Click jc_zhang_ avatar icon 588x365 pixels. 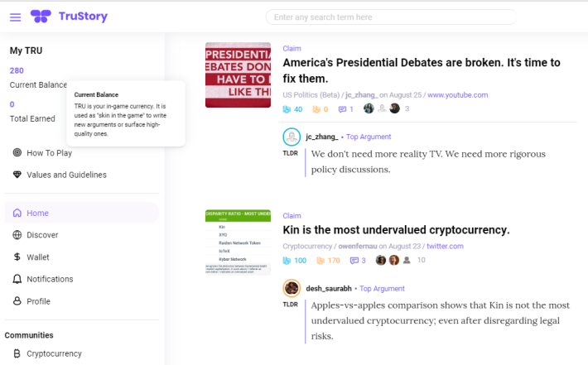292,137
